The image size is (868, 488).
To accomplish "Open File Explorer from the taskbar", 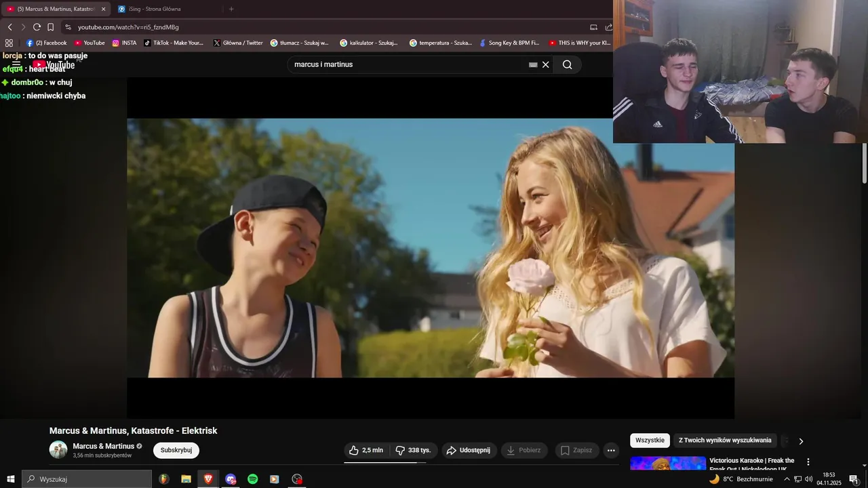I will click(x=186, y=479).
